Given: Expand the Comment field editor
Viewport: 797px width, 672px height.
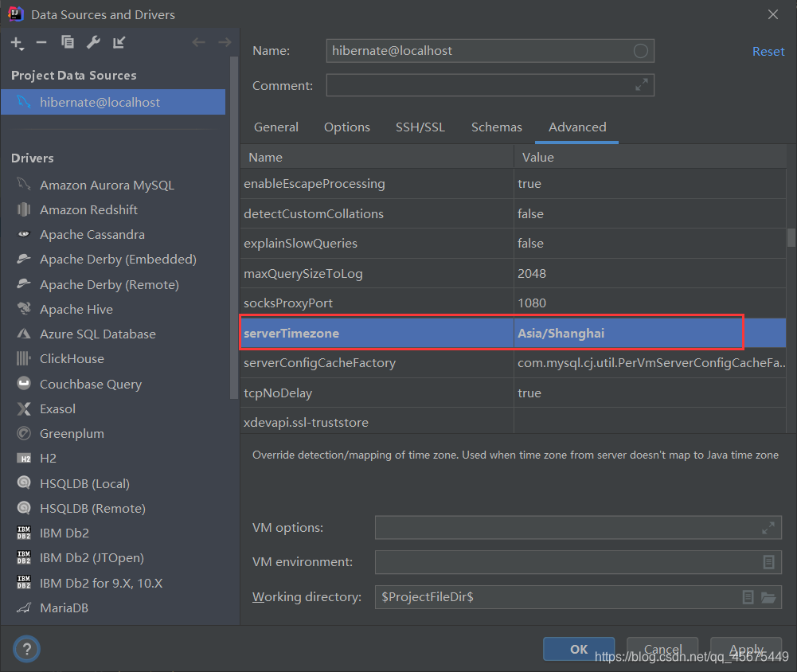Looking at the screenshot, I should pos(641,85).
